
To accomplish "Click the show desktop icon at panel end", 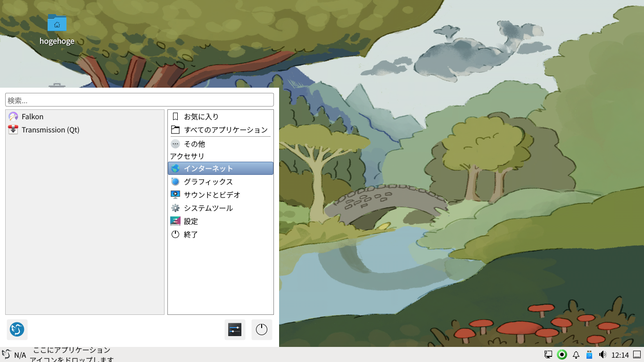I will coord(637,354).
